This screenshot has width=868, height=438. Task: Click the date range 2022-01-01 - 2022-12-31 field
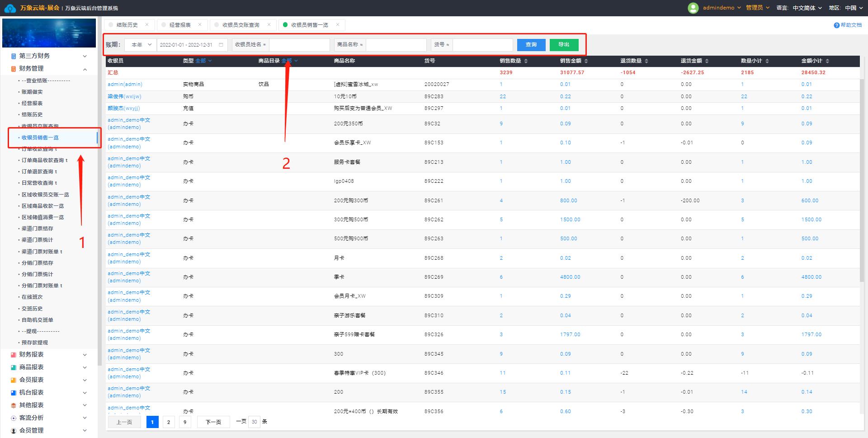(191, 45)
